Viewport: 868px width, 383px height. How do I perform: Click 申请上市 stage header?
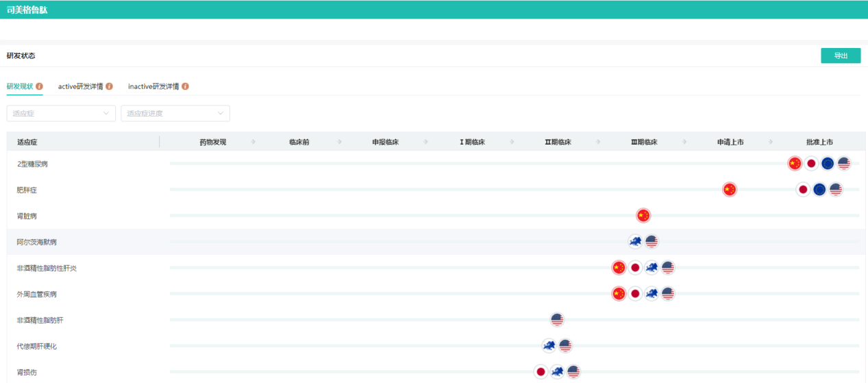click(730, 142)
